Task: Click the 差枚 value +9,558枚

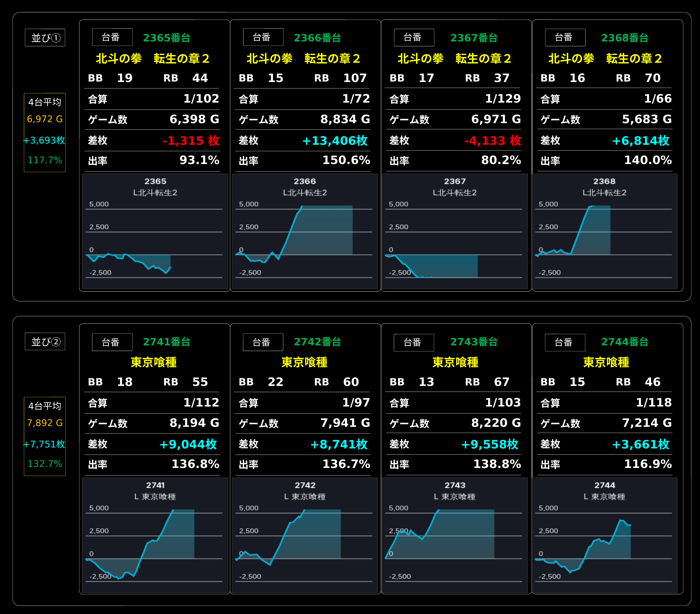Action: click(x=490, y=444)
